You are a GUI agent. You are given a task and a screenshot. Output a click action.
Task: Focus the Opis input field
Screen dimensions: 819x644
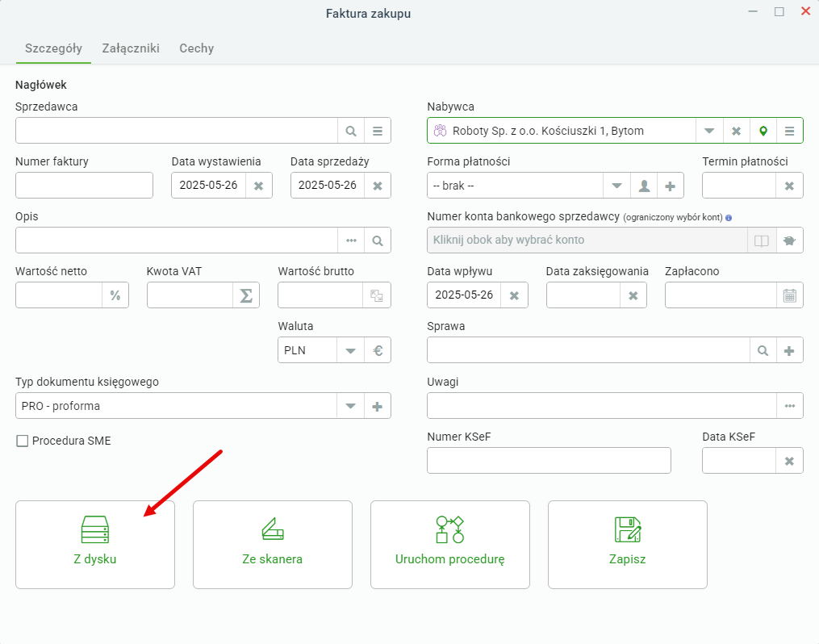point(177,240)
